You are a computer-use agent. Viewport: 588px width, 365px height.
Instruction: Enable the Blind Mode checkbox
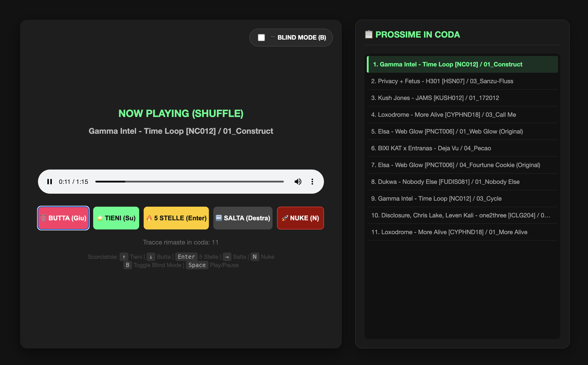point(261,37)
